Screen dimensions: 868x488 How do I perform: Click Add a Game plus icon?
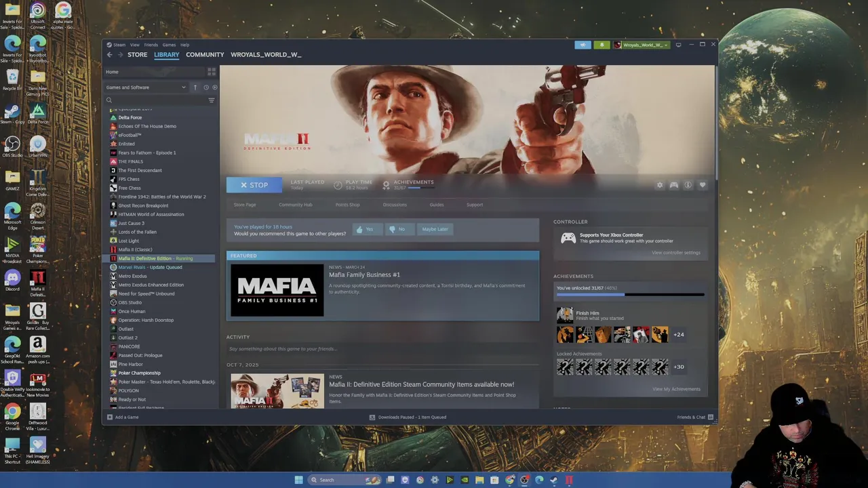click(x=108, y=417)
